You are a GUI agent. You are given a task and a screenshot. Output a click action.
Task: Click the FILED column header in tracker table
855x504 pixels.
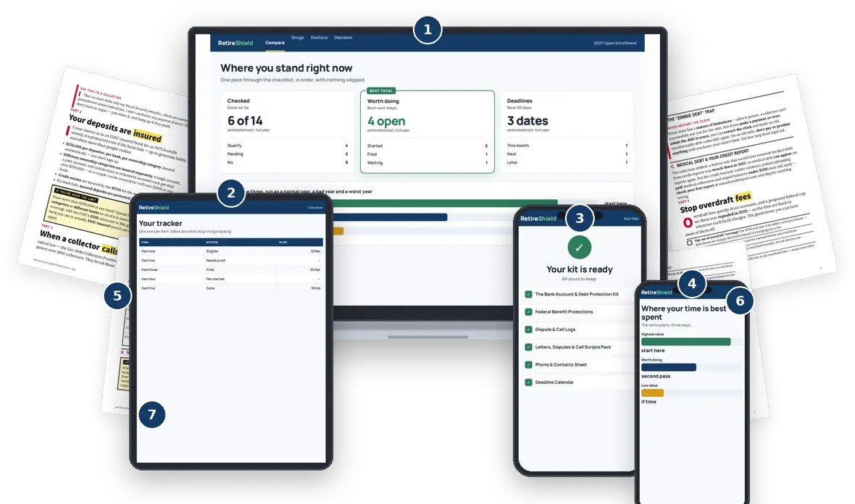click(x=283, y=243)
